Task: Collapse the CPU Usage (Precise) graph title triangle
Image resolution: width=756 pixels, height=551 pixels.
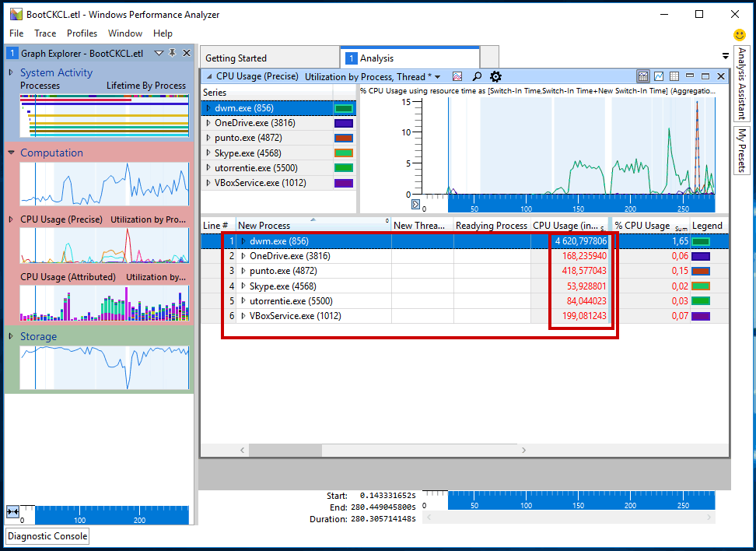Action: point(209,76)
